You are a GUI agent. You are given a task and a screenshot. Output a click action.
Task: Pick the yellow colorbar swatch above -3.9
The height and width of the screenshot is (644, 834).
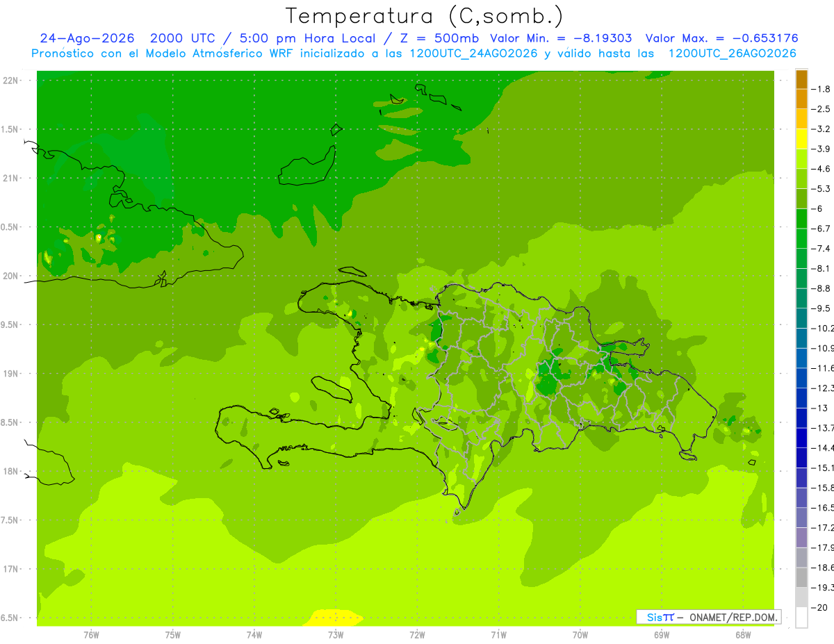click(801, 139)
